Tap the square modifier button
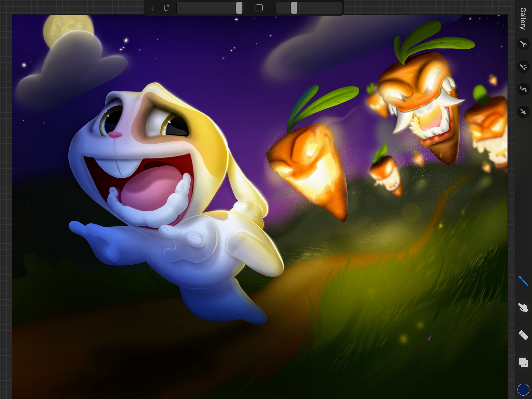 (x=259, y=8)
